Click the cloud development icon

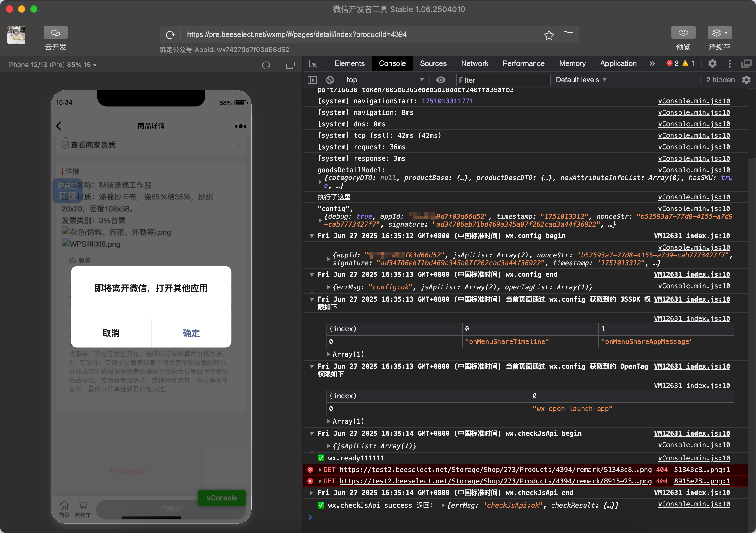[x=55, y=33]
